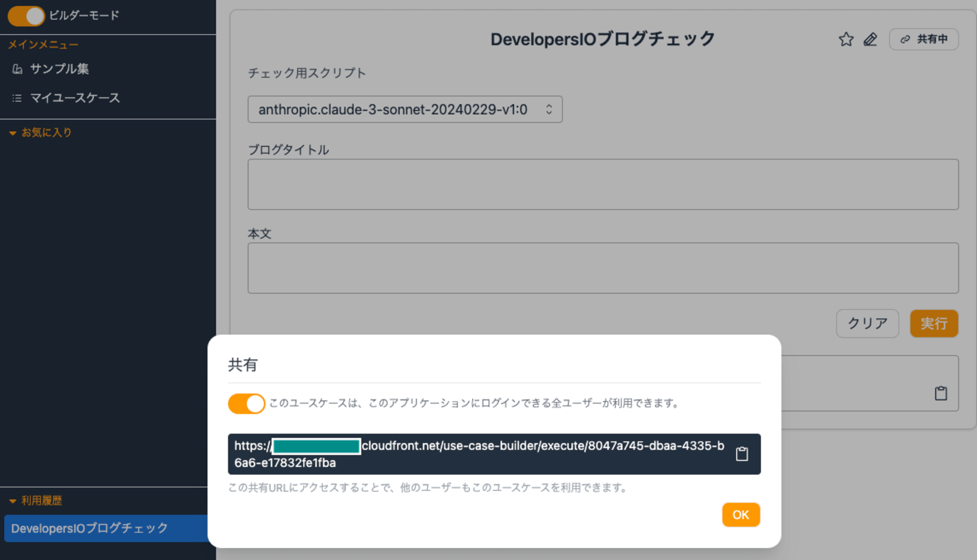Open the anthropic.claude-3-sonnet model dropdown
Image resolution: width=977 pixels, height=560 pixels.
pos(405,109)
